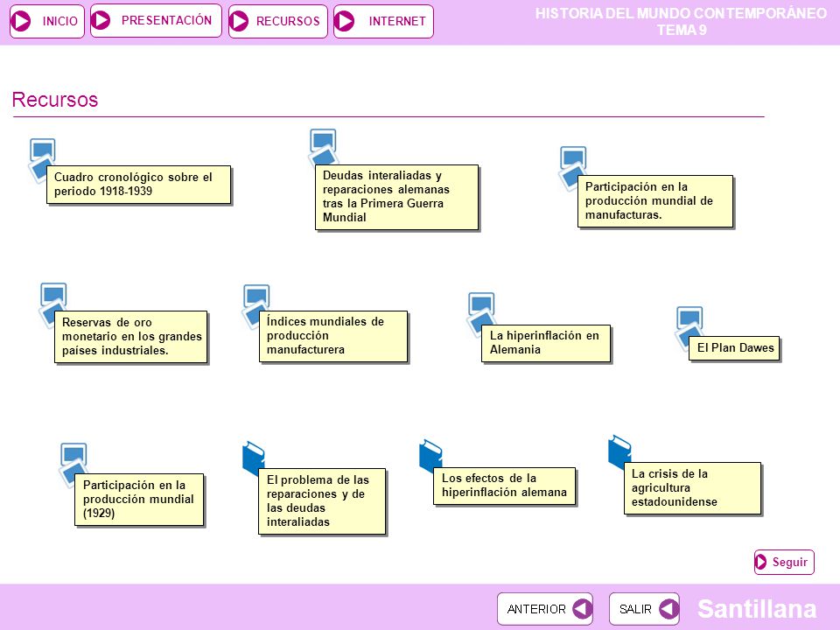
Task: Click the image icon above Deudas interaliadas
Action: coord(323,146)
